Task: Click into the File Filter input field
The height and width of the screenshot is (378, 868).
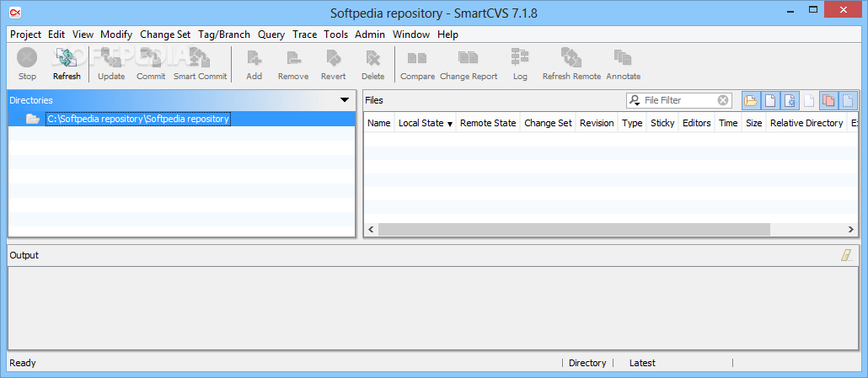Action: coord(679,100)
